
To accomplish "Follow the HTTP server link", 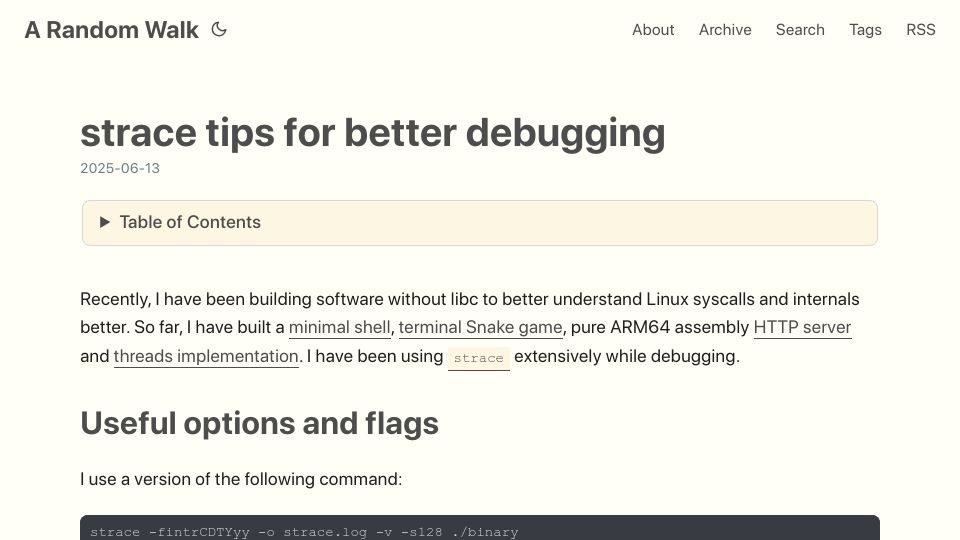I will [x=802, y=328].
